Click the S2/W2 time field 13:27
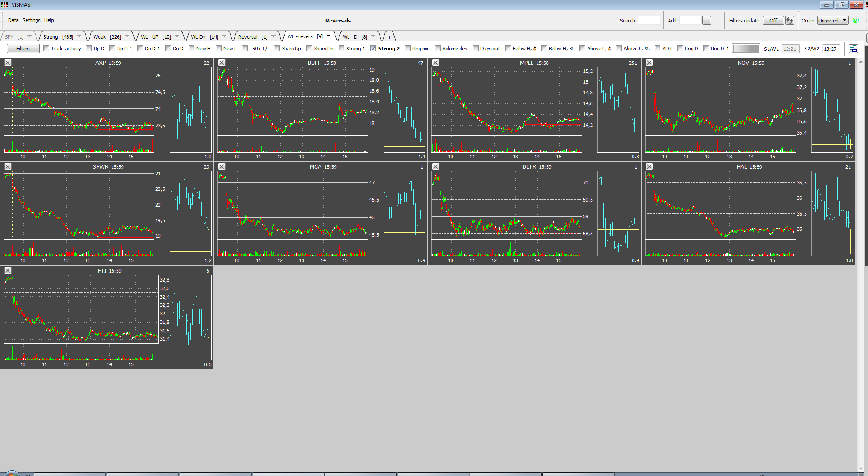 coord(830,49)
